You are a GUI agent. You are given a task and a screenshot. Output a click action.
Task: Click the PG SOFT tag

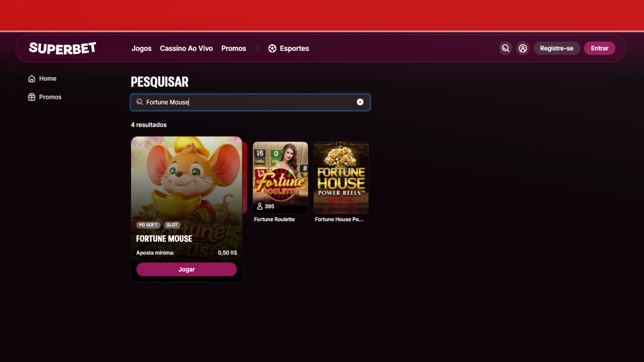click(x=148, y=225)
